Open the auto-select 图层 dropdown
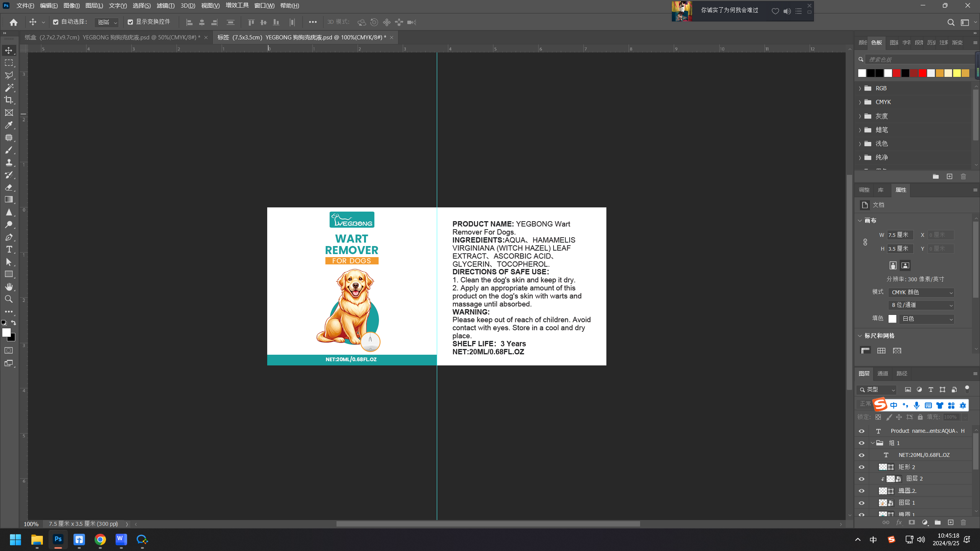This screenshot has height=551, width=980. click(106, 22)
